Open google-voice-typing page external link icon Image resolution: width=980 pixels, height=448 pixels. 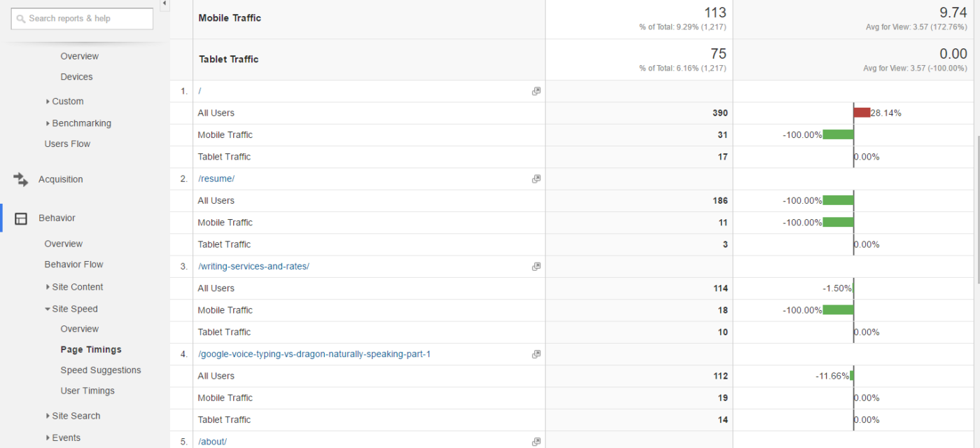point(536,353)
